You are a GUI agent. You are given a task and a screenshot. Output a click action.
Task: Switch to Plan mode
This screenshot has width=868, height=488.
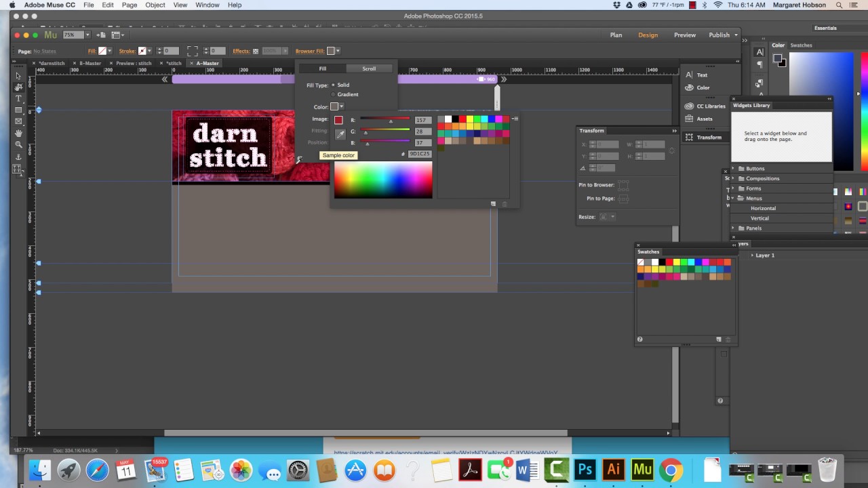[616, 35]
